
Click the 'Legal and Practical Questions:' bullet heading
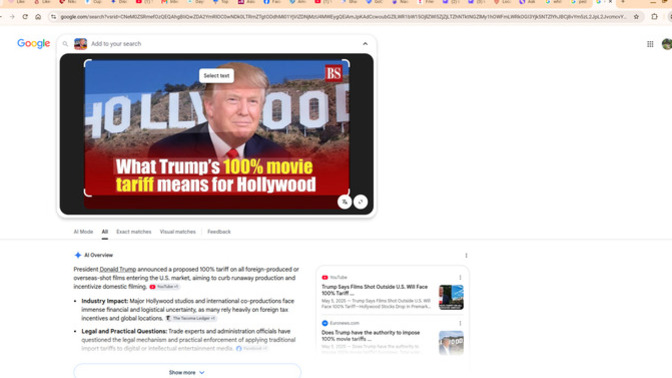(124, 331)
